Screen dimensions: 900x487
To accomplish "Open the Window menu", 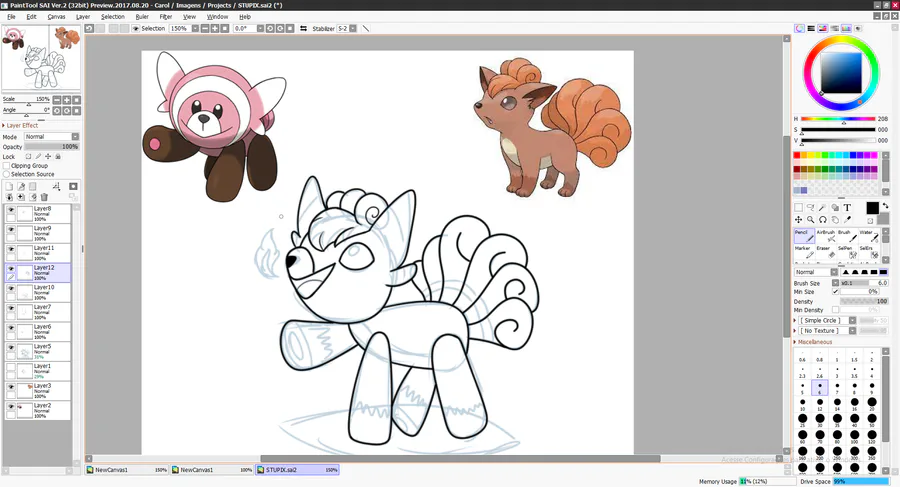I will coord(217,17).
